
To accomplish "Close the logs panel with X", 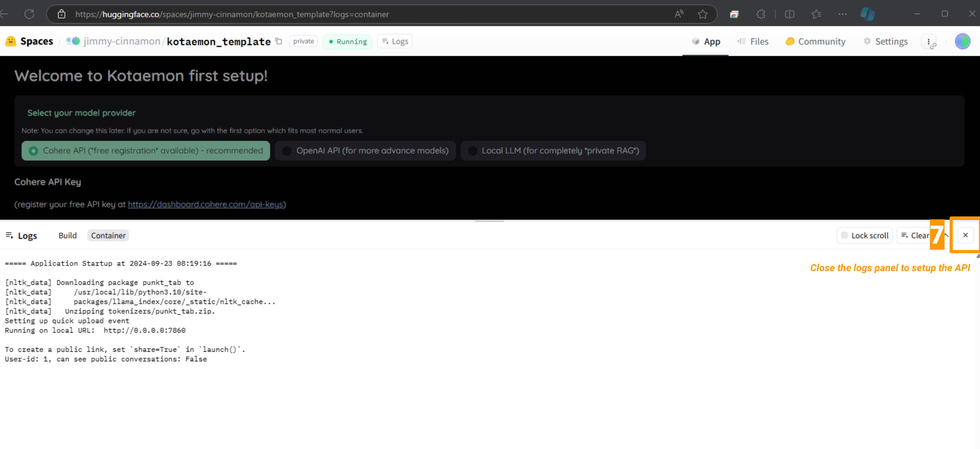I will pos(965,235).
